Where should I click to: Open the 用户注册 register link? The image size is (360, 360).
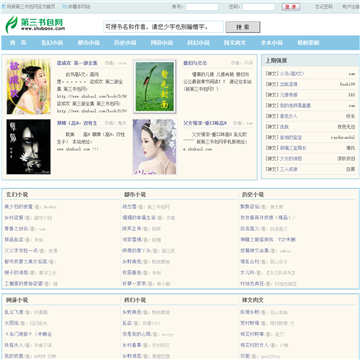coord(350,7)
